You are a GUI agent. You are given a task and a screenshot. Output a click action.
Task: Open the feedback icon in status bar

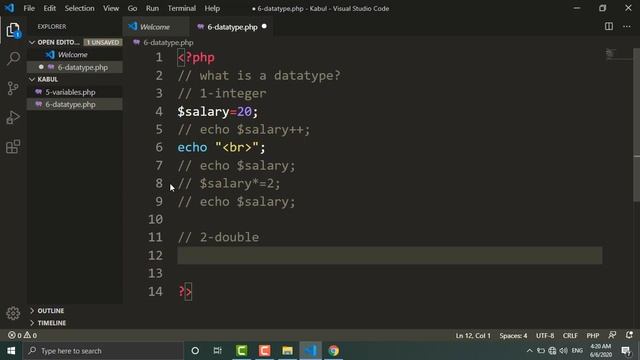(x=612, y=335)
